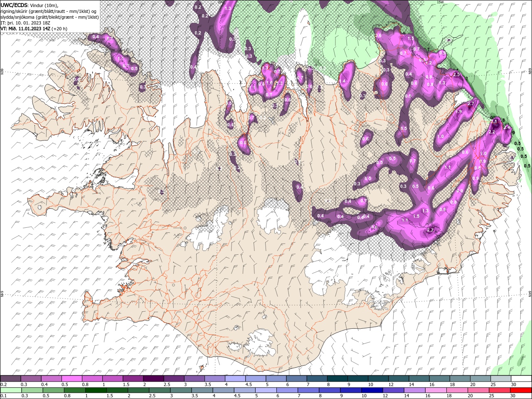Select the pale grey upper swatch starting at 25
This screenshot has height=399, width=532.
500,379
